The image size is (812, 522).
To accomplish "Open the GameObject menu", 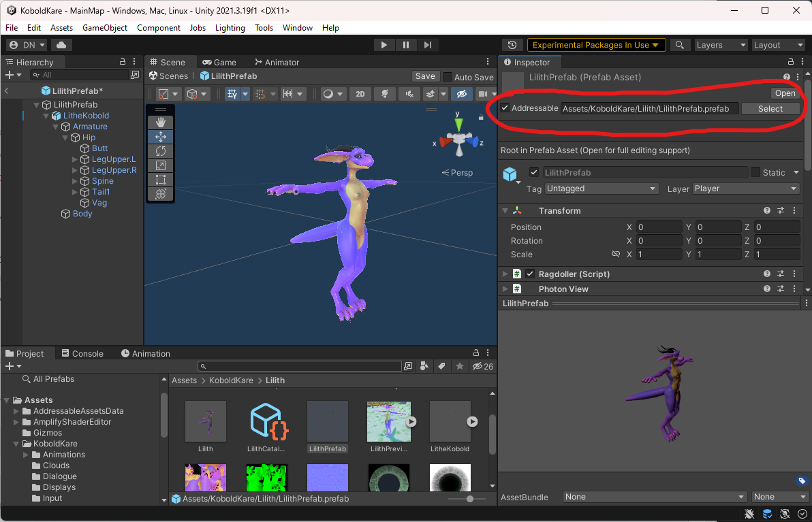I will click(x=105, y=28).
